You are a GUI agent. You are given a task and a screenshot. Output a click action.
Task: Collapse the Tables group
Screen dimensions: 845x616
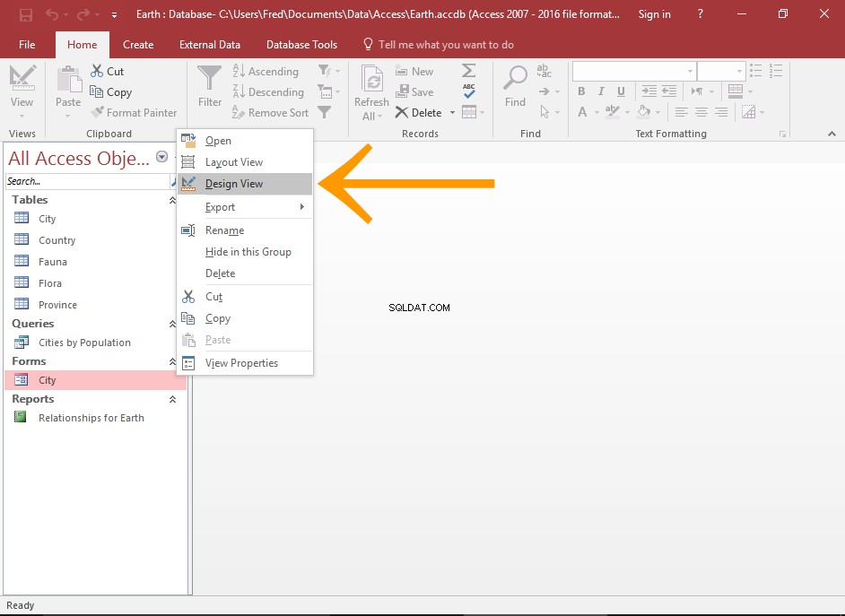coord(172,200)
